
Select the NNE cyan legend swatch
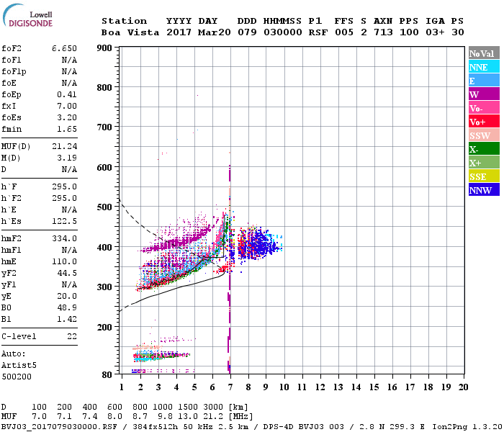[x=484, y=67]
